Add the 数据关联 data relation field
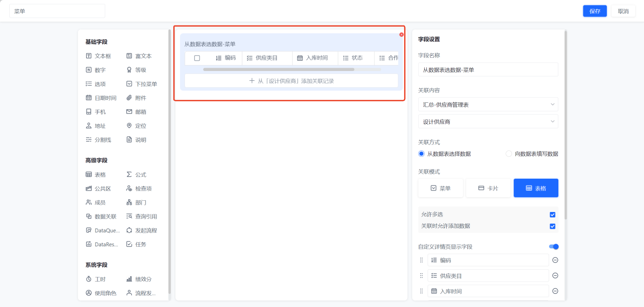 [101, 216]
